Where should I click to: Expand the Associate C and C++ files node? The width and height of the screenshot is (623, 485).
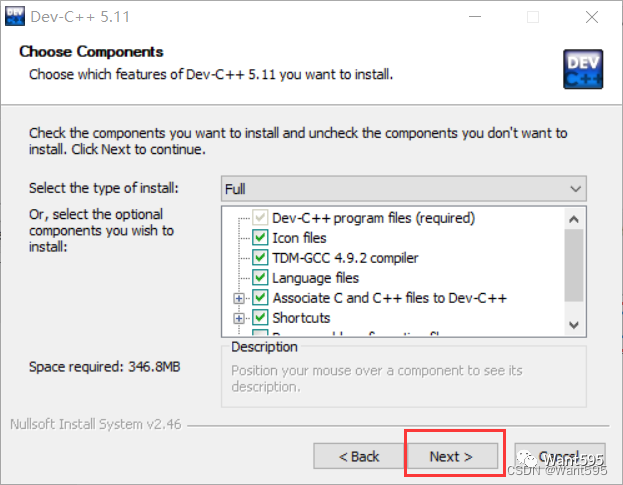click(239, 298)
